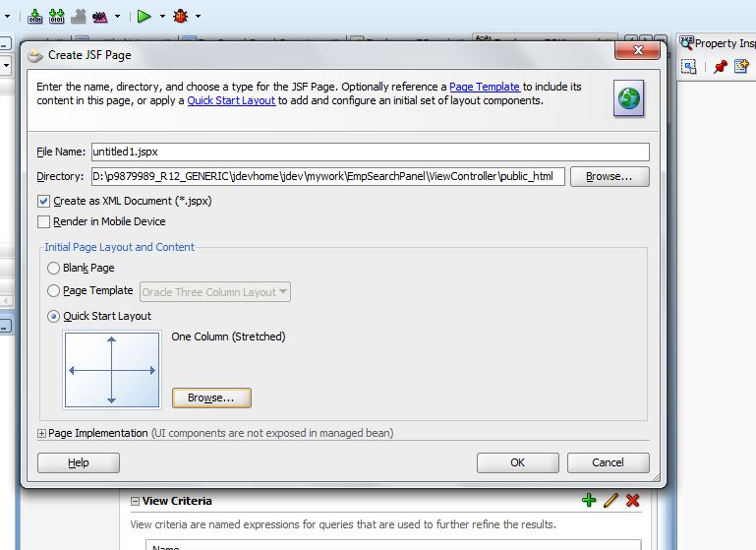Image resolution: width=756 pixels, height=550 pixels.
Task: Close the Create JSF Page dialog
Action: click(637, 50)
